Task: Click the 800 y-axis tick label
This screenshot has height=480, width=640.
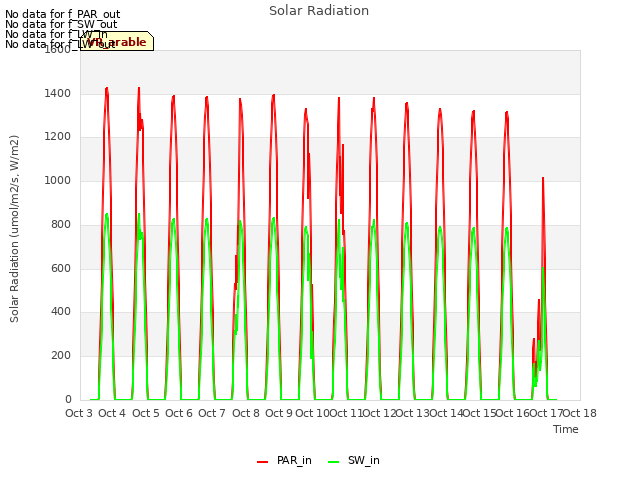Action: pyautogui.click(x=61, y=224)
